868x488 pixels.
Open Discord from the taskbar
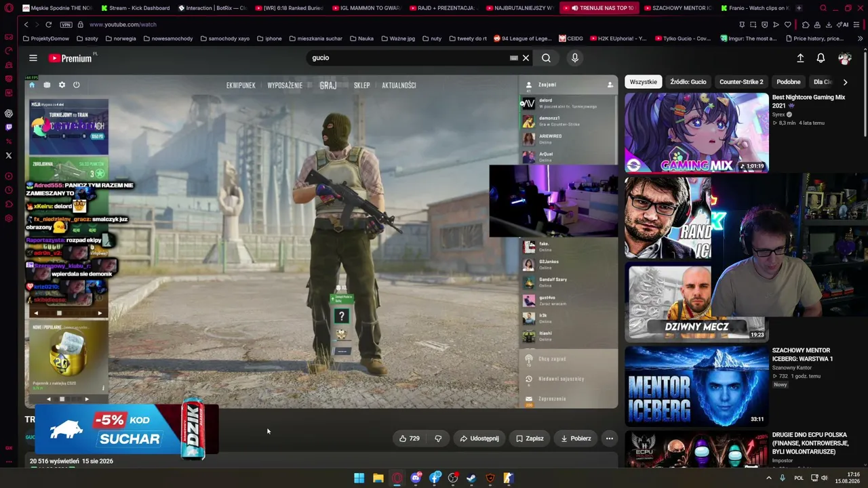416,478
